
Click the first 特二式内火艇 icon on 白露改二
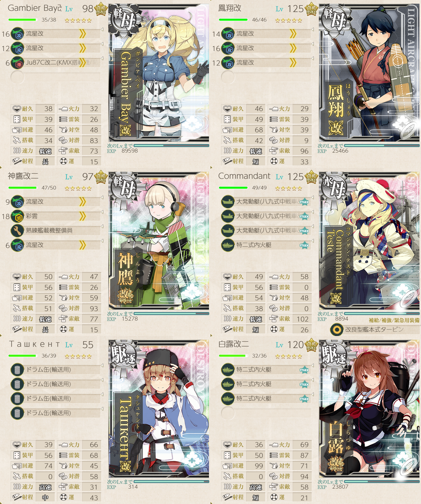pos(228,370)
